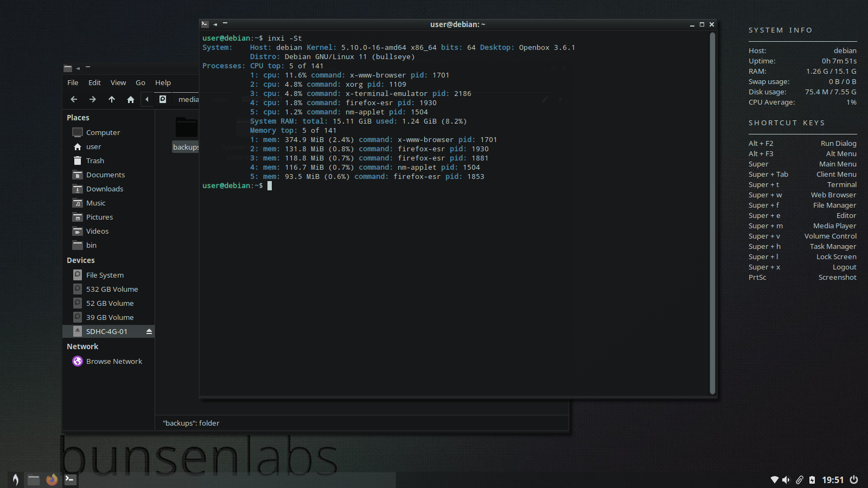Open Documents in sidebar

tap(108, 175)
